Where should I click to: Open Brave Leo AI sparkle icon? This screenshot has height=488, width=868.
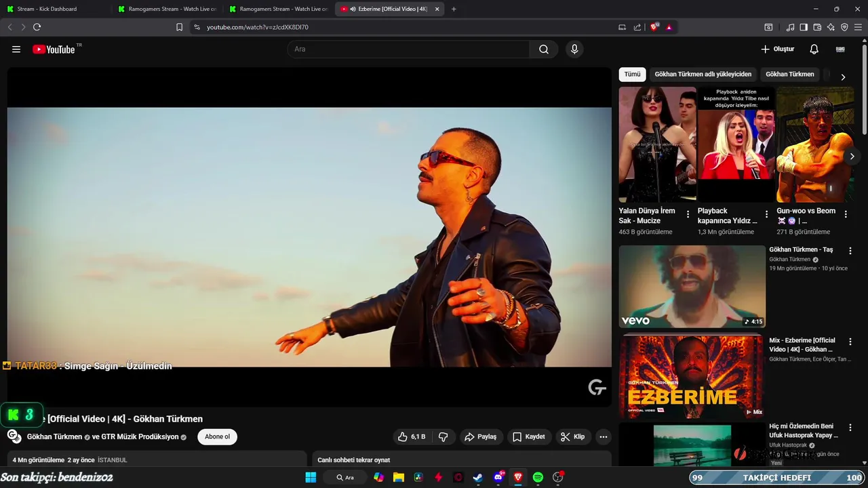831,27
